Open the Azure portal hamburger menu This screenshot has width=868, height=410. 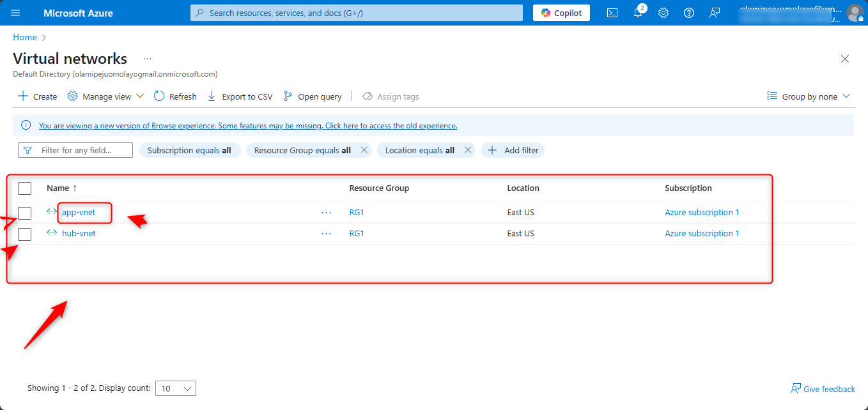16,13
